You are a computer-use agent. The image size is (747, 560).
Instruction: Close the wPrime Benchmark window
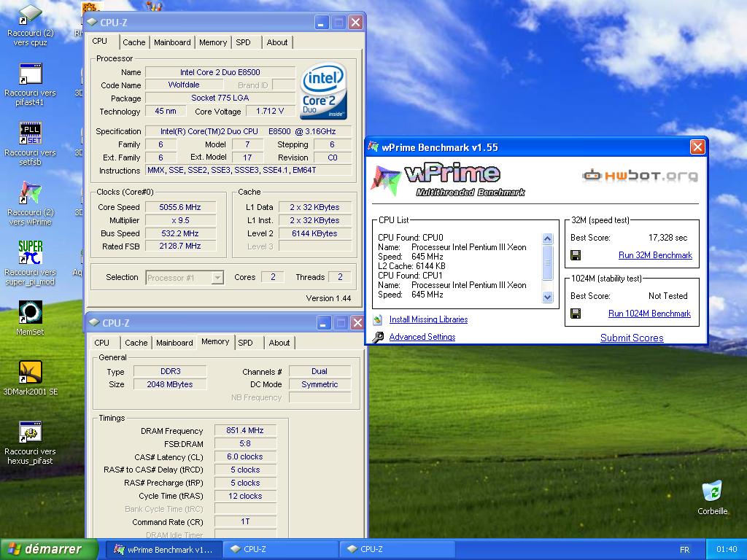coord(697,147)
